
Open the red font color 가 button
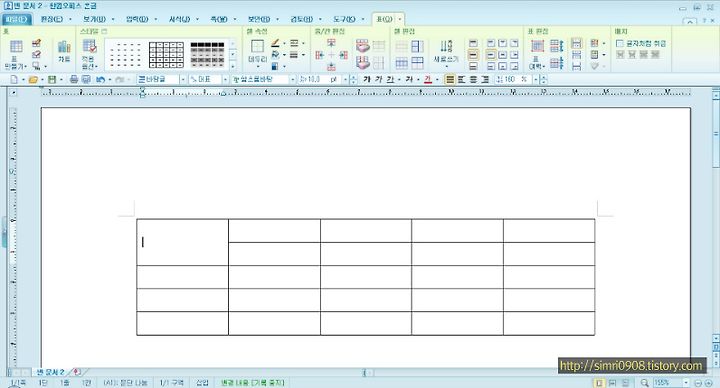pyautogui.click(x=428, y=79)
